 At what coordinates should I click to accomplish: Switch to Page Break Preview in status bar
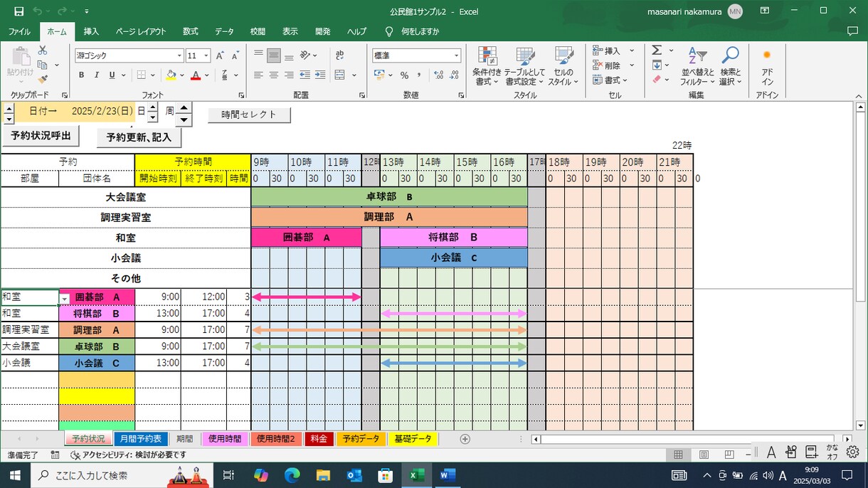729,455
